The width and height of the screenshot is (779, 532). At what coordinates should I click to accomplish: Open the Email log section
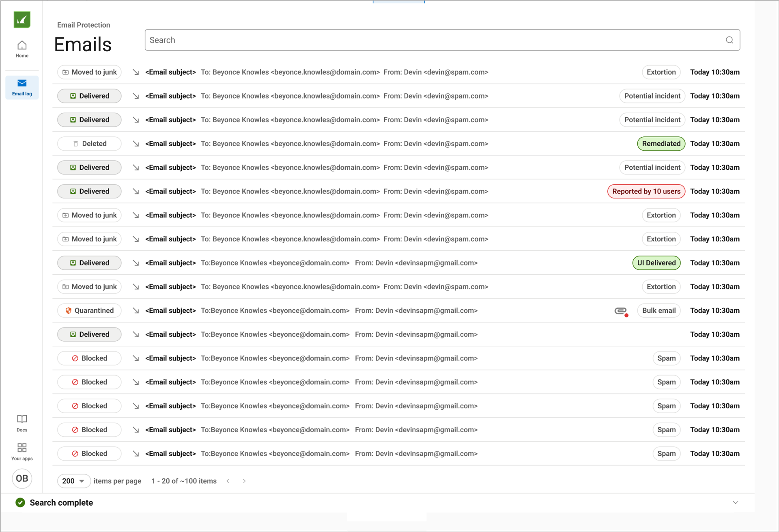[x=22, y=87]
